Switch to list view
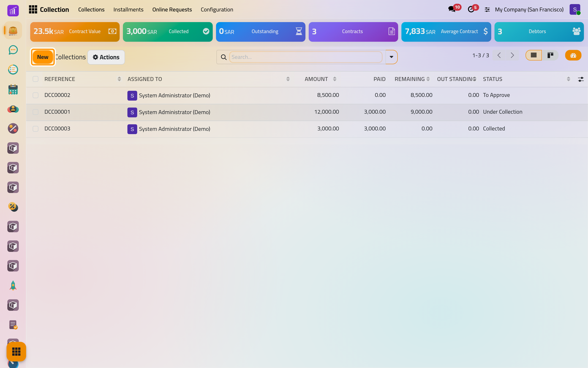The width and height of the screenshot is (588, 368). 533,55
